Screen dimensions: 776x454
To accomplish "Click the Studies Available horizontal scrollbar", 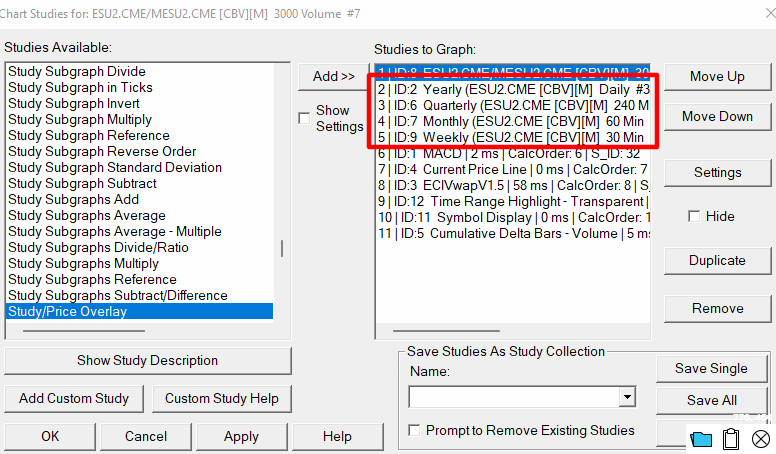I will pyautogui.click(x=84, y=331).
